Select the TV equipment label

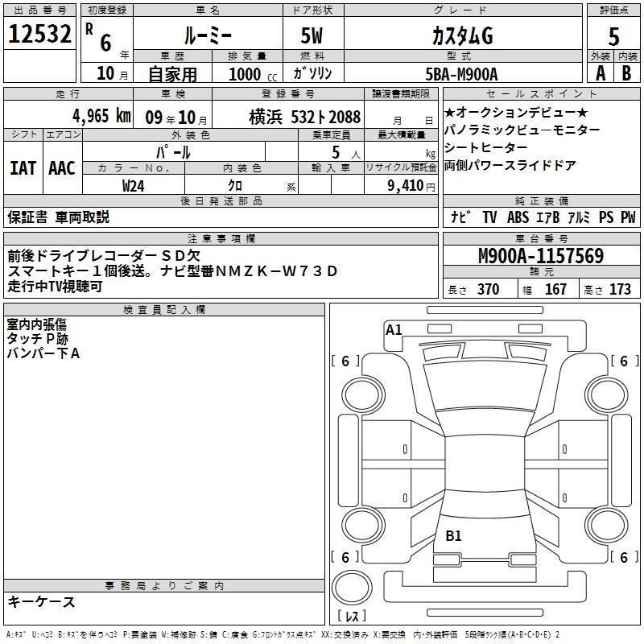tap(489, 217)
